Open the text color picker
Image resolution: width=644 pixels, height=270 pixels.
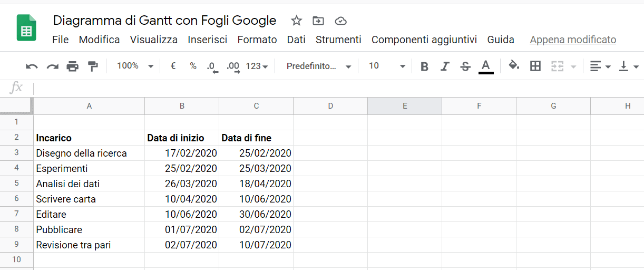coord(486,66)
